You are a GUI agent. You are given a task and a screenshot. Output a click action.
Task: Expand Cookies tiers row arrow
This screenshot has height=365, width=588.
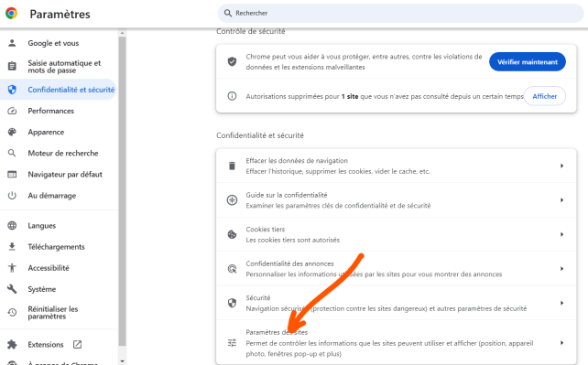pyautogui.click(x=561, y=234)
